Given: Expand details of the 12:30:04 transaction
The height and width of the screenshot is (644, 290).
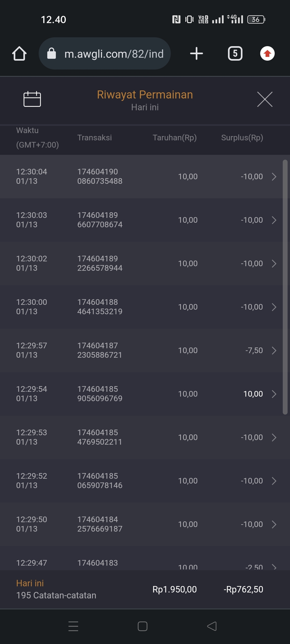Looking at the screenshot, I should coord(274,177).
